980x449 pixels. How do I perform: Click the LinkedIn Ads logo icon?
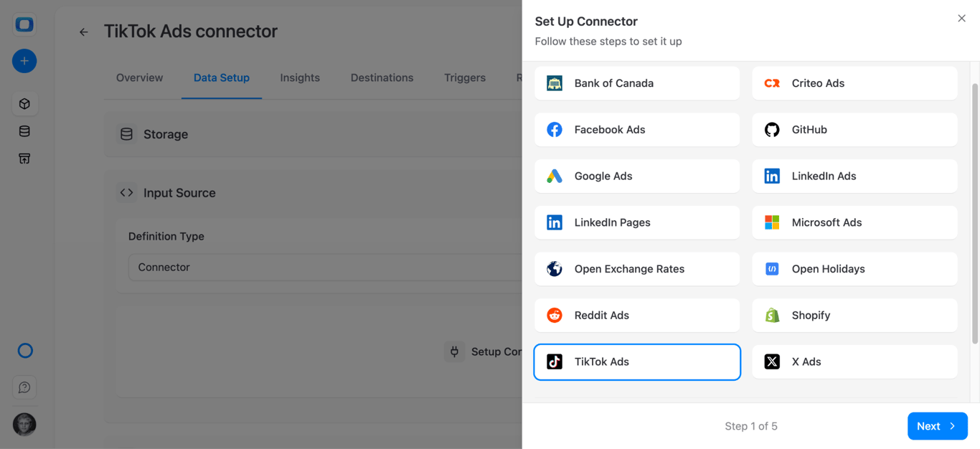[772, 176]
